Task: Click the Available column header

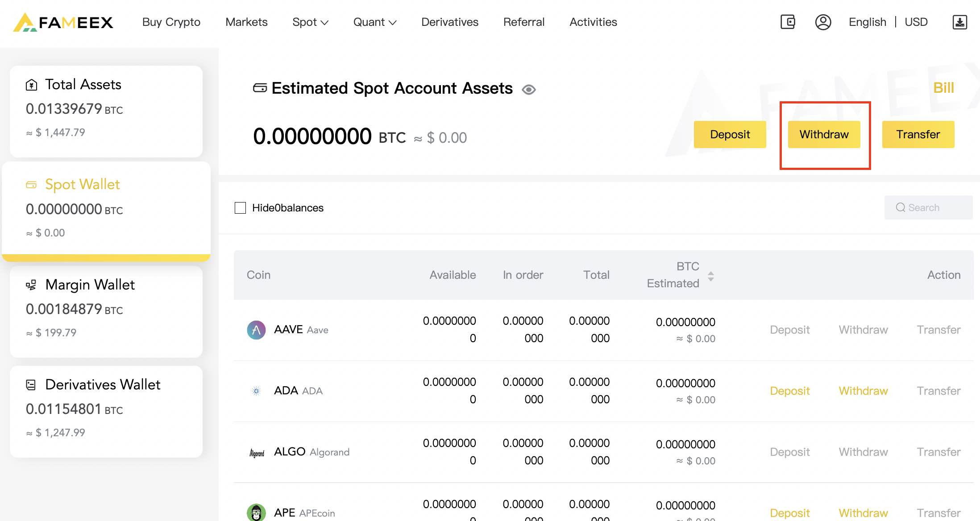Action: 453,275
